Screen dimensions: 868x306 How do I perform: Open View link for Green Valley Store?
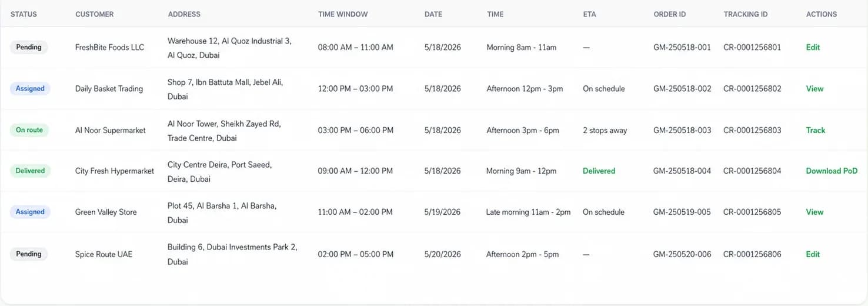click(x=814, y=212)
